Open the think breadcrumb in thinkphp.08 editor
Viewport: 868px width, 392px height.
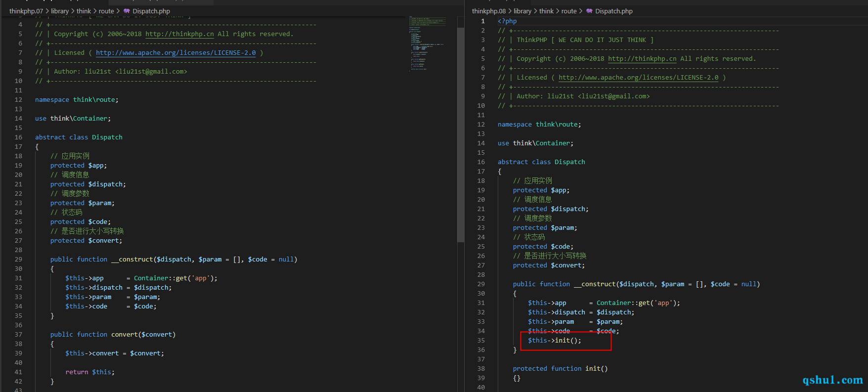pos(546,11)
